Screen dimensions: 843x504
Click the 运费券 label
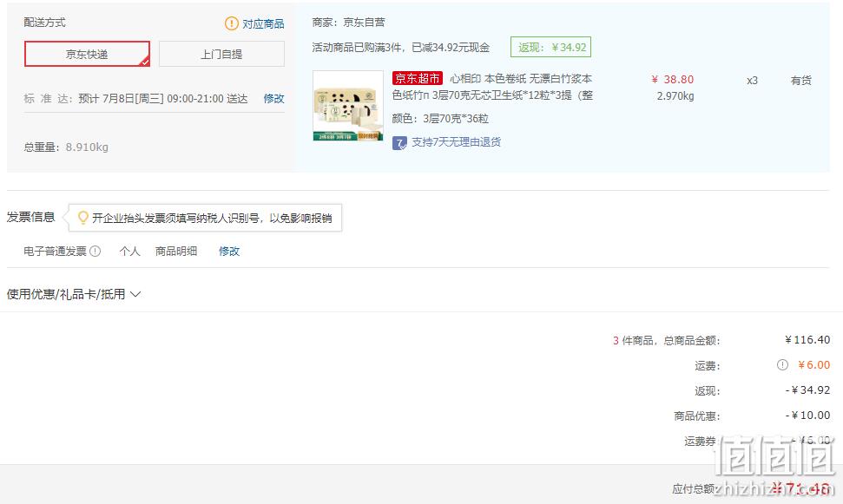[700, 442]
